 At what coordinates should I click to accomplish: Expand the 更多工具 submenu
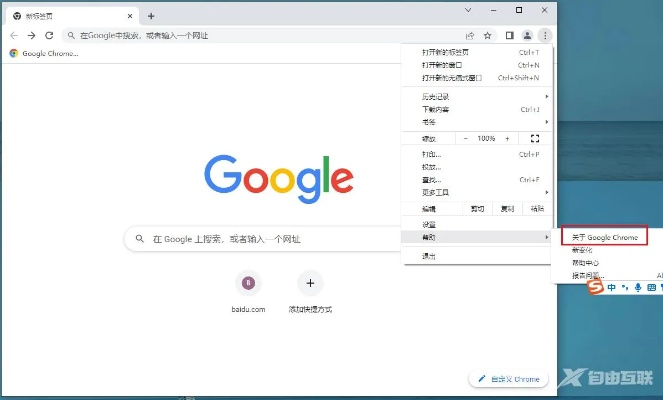coord(436,191)
